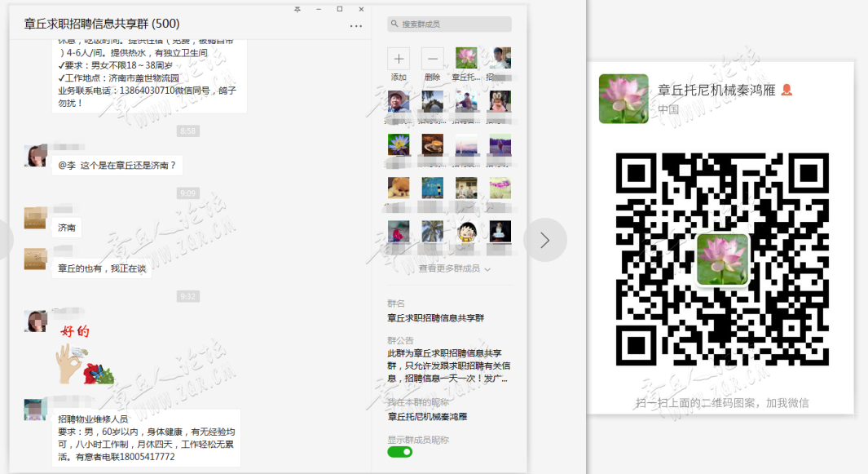The width and height of the screenshot is (868, 474).
Task: Click the 招聘物业维修人员 recruitment message
Action: [x=146, y=438]
